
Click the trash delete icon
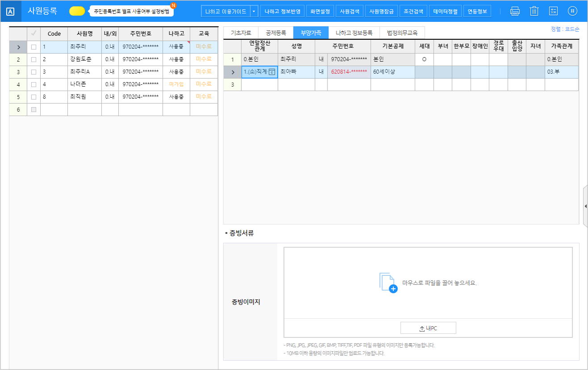534,11
